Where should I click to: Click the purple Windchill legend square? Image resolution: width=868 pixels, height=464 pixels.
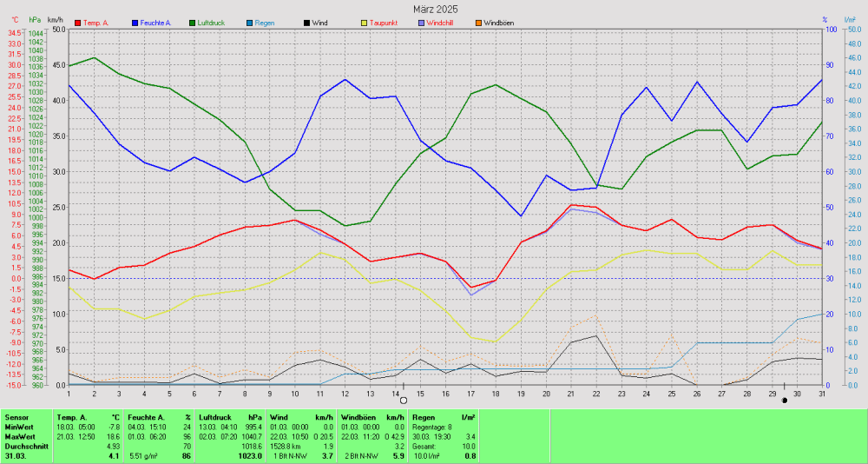tap(421, 22)
